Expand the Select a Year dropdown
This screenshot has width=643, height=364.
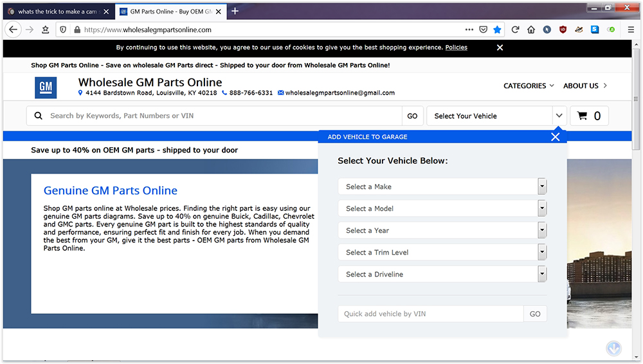(x=442, y=231)
